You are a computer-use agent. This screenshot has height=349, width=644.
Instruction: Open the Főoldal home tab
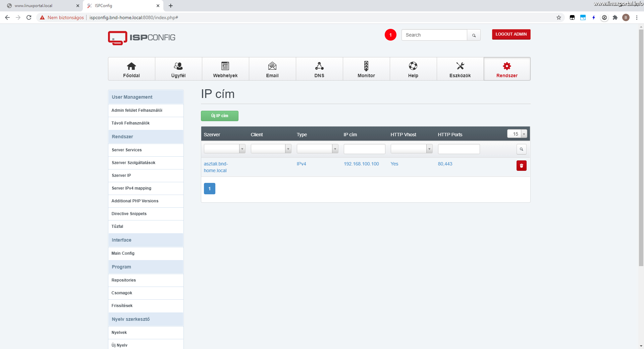tap(131, 69)
